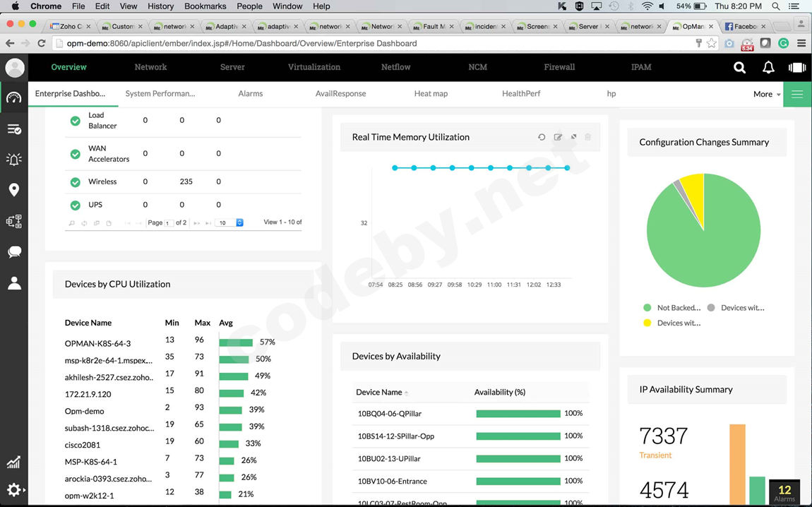
Task: Click the battery-like icon in black header
Action: [x=797, y=67]
